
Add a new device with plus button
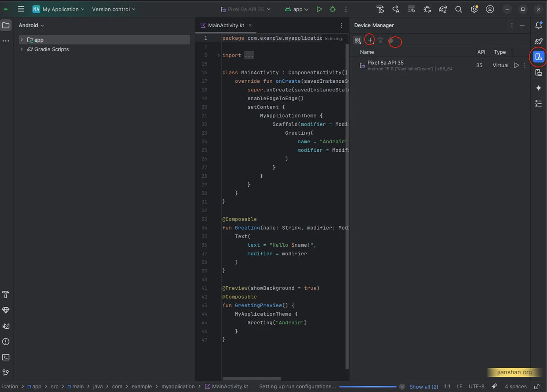pos(370,40)
